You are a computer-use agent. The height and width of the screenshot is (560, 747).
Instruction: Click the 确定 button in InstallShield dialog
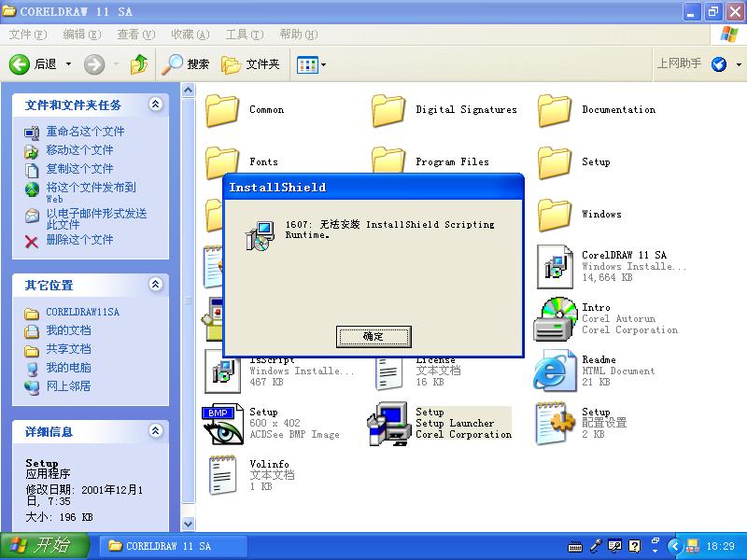tap(373, 337)
